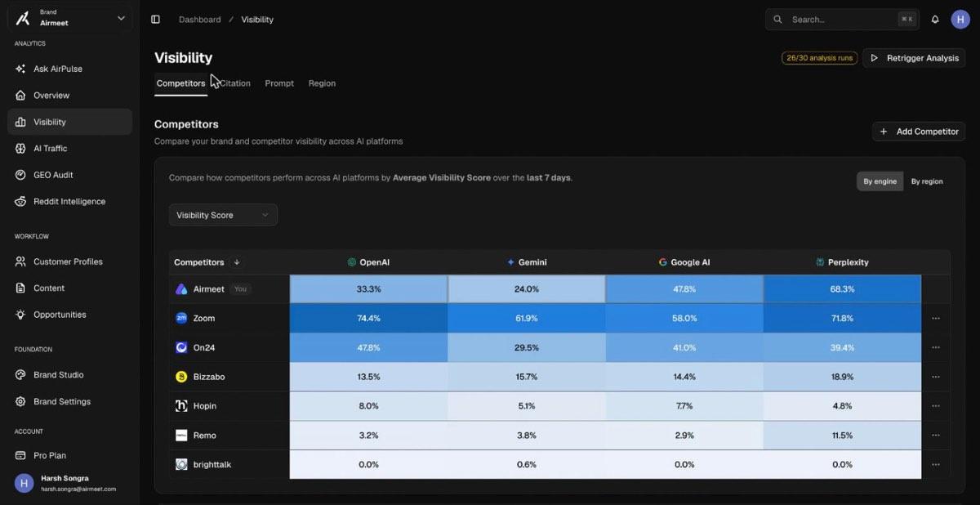Click On24 Google AI value 41.0%

click(684, 347)
